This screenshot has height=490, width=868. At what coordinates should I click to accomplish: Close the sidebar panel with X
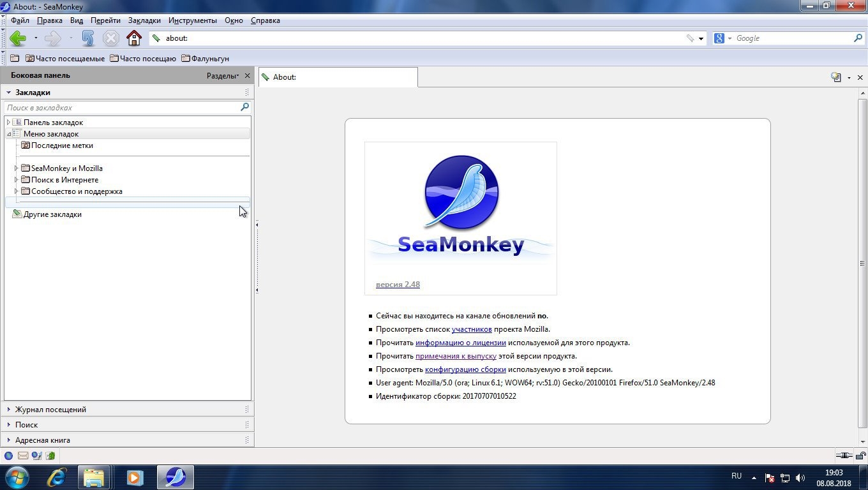(248, 75)
